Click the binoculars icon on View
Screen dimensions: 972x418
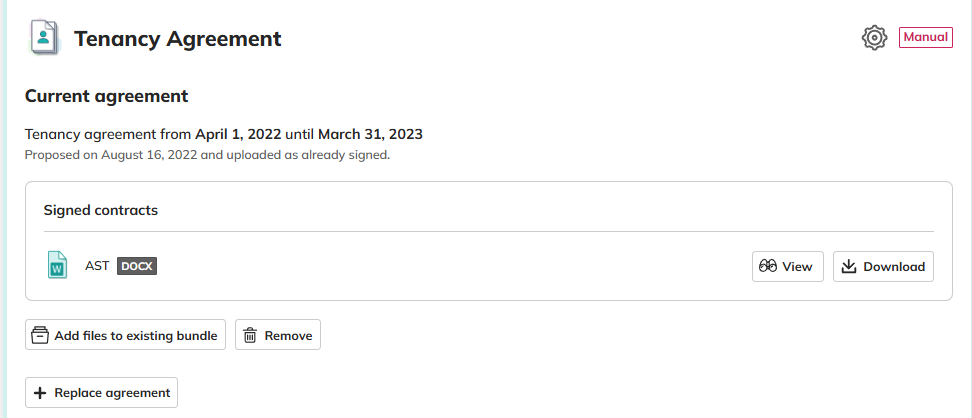click(768, 267)
